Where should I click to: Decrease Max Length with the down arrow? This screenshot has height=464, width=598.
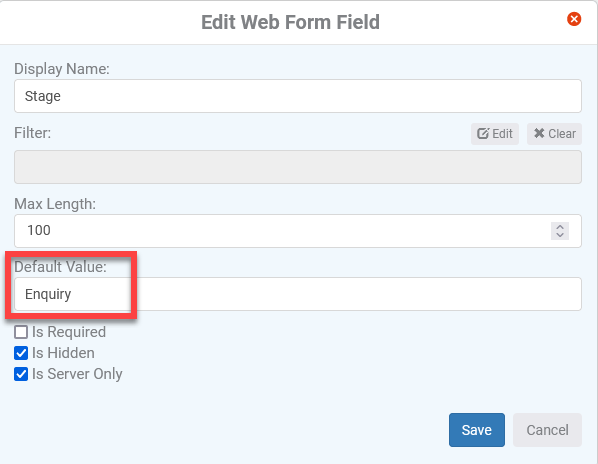(x=560, y=235)
